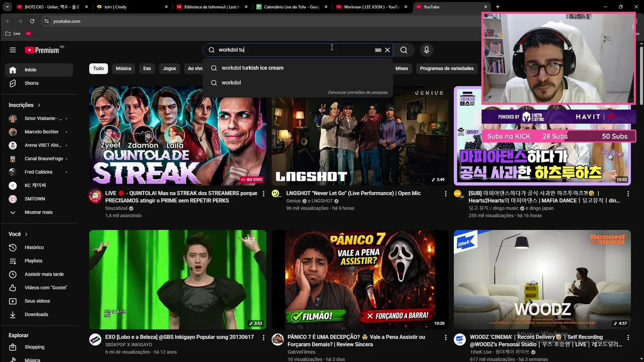Open more options for Hearts2Hearts MAFIA DANCE video

(628, 194)
